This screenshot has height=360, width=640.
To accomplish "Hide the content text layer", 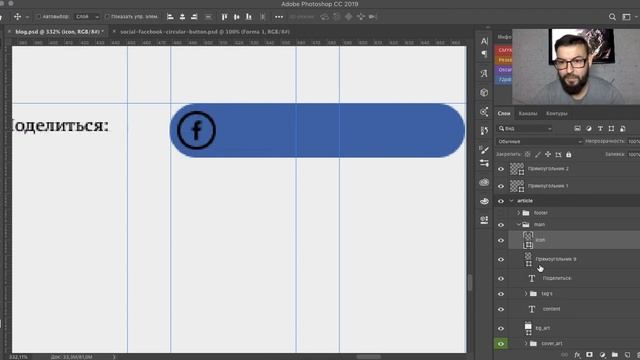I will tap(501, 309).
